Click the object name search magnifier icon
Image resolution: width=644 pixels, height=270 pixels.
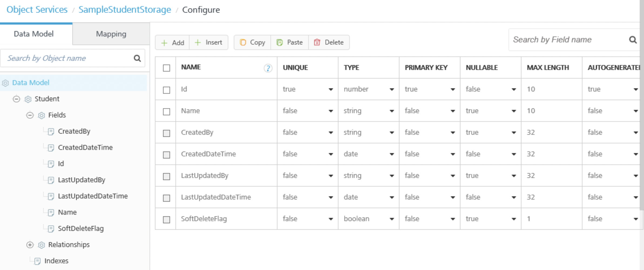pyautogui.click(x=137, y=58)
